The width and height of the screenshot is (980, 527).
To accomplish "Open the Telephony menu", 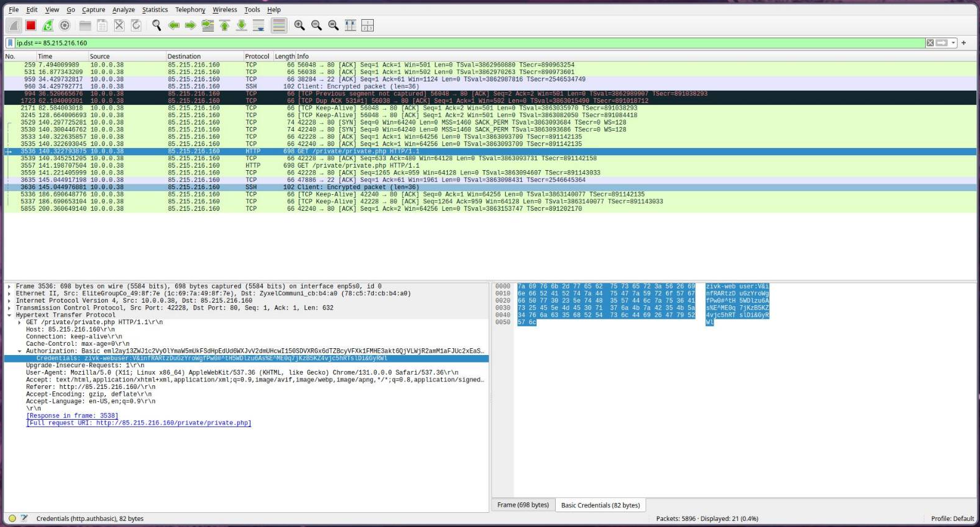I will 190,10.
